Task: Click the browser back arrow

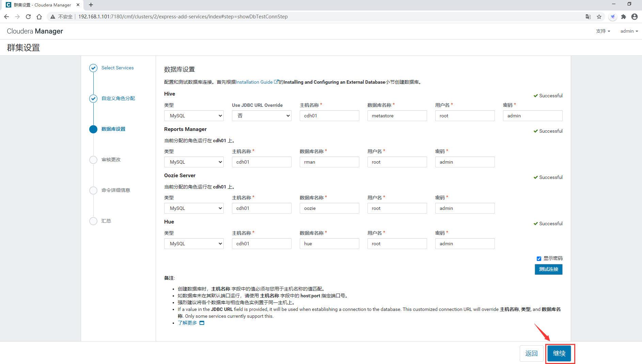Action: pyautogui.click(x=6, y=17)
